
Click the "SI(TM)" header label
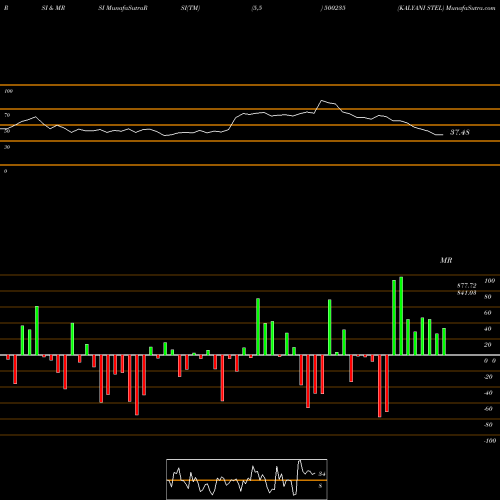point(190,8)
